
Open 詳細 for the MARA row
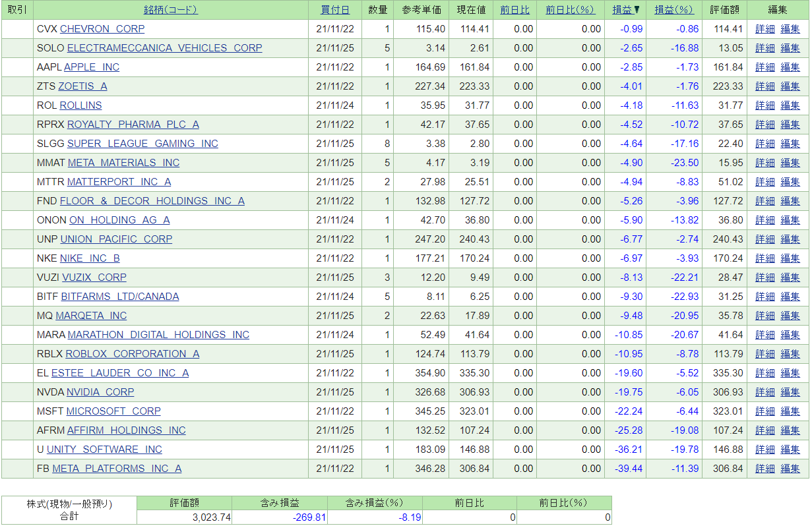point(765,335)
